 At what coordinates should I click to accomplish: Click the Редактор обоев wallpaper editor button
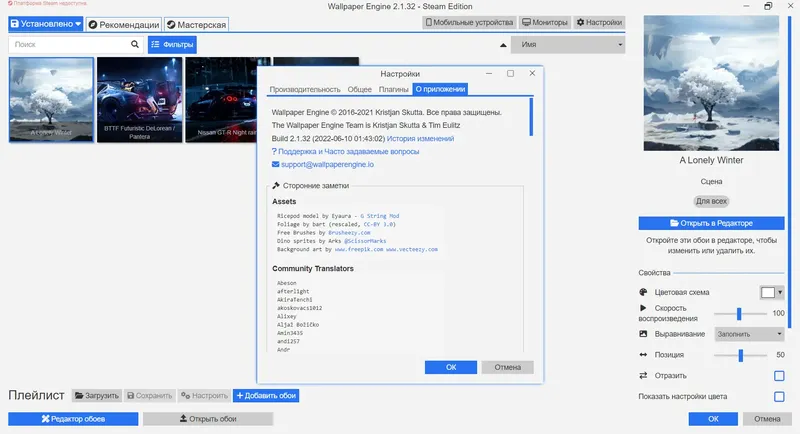[73, 419]
